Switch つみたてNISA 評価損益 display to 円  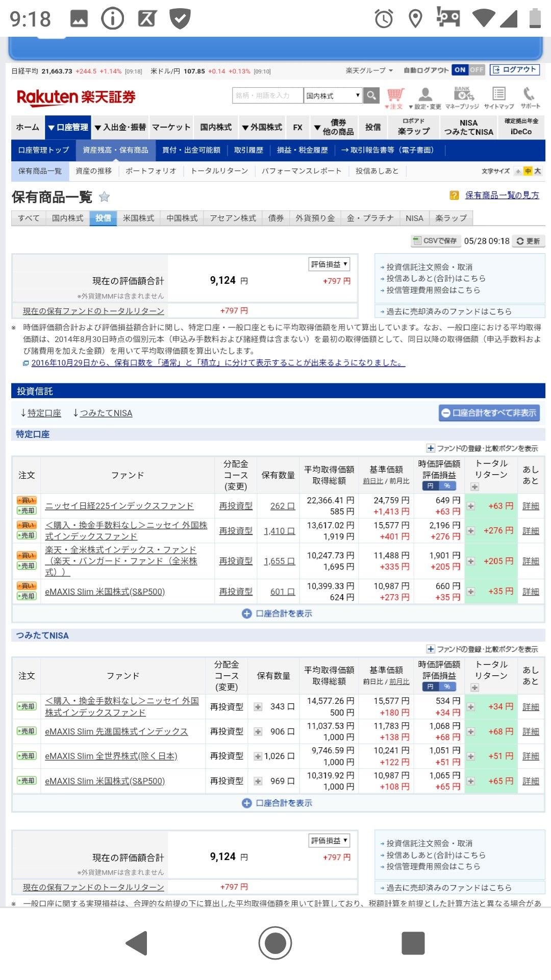point(430,687)
